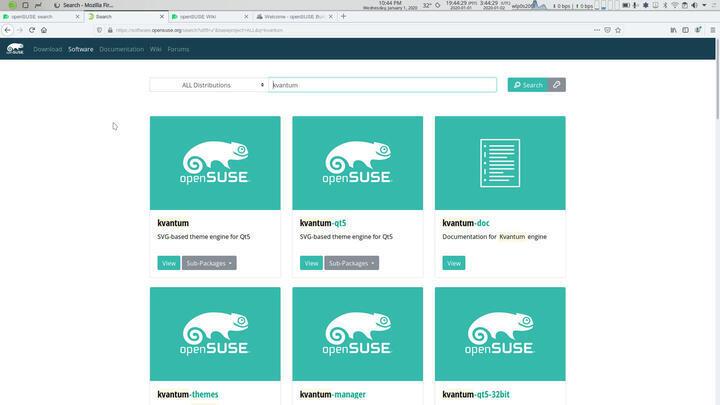The height and width of the screenshot is (405, 720).
Task: Close the 'openSUSE Wiki' tab
Action: tap(246, 17)
